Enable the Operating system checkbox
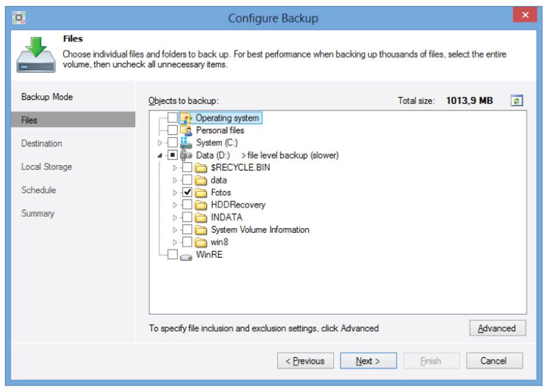 tap(173, 118)
